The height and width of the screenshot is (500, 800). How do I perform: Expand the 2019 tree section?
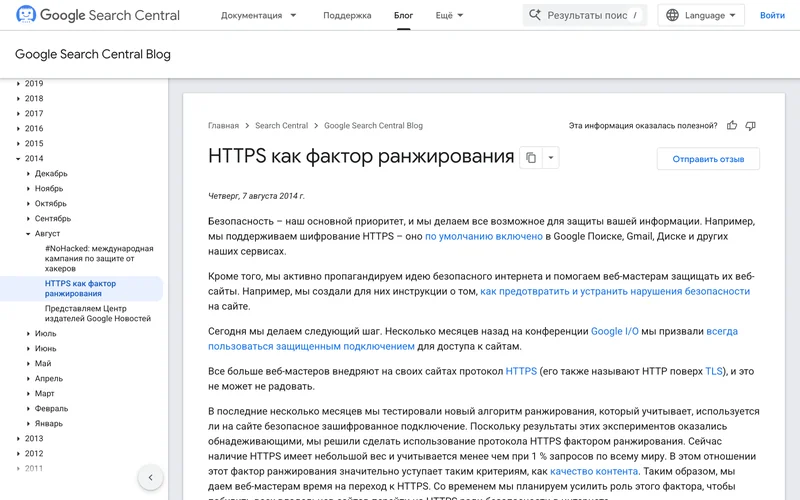pos(18,83)
